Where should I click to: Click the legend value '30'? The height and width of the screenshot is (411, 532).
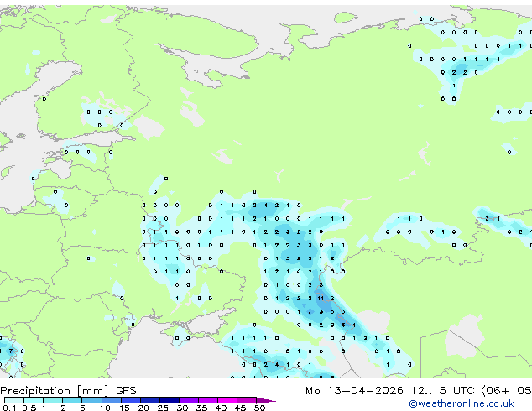pos(182,408)
